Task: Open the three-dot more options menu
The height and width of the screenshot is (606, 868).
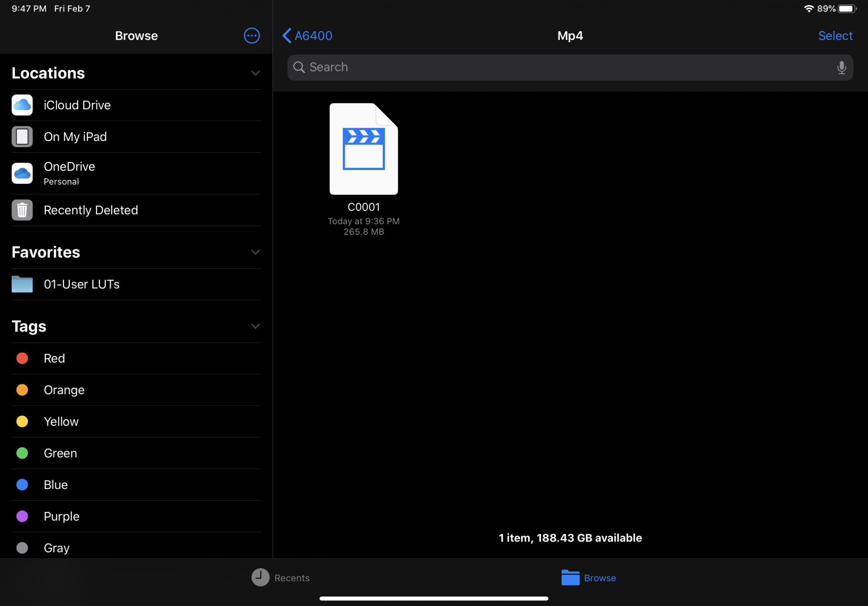Action: pos(252,36)
